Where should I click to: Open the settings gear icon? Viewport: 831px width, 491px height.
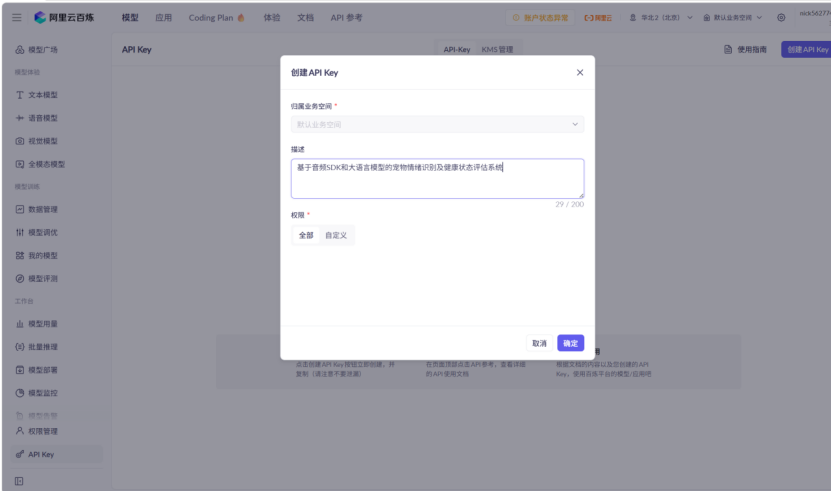coord(781,17)
